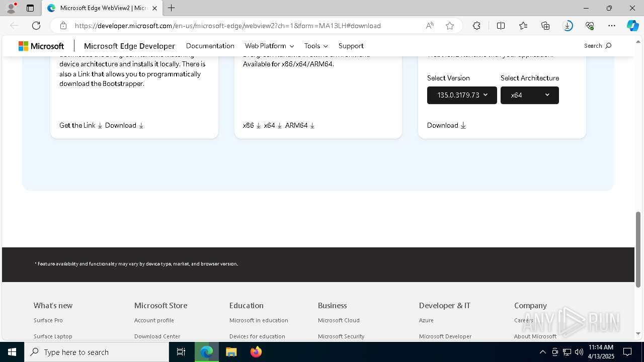The height and width of the screenshot is (362, 644).
Task: Open the Select Architecture x64 dropdown
Action: [x=530, y=95]
